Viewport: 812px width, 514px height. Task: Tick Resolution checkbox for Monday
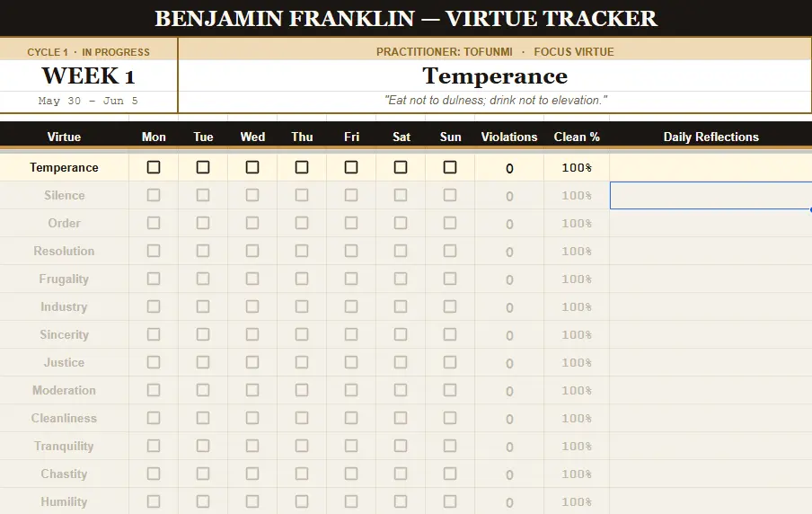pyautogui.click(x=154, y=251)
